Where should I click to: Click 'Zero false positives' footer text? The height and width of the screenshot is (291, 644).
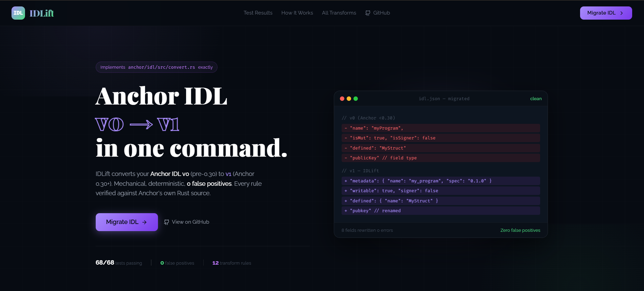click(x=520, y=230)
